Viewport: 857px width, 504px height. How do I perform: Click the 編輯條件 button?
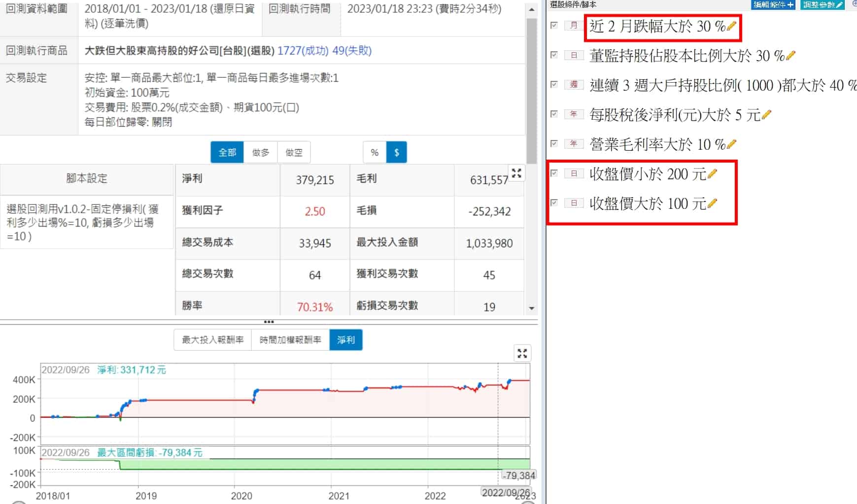[773, 4]
